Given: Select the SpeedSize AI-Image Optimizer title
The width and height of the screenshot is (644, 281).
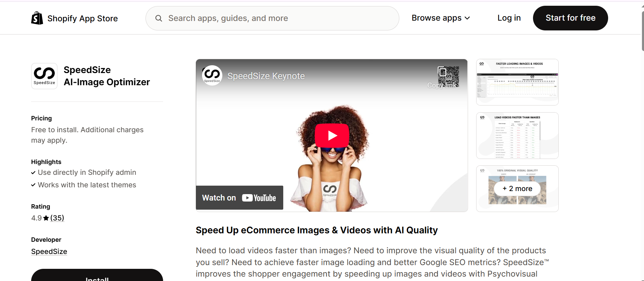Looking at the screenshot, I should [107, 76].
